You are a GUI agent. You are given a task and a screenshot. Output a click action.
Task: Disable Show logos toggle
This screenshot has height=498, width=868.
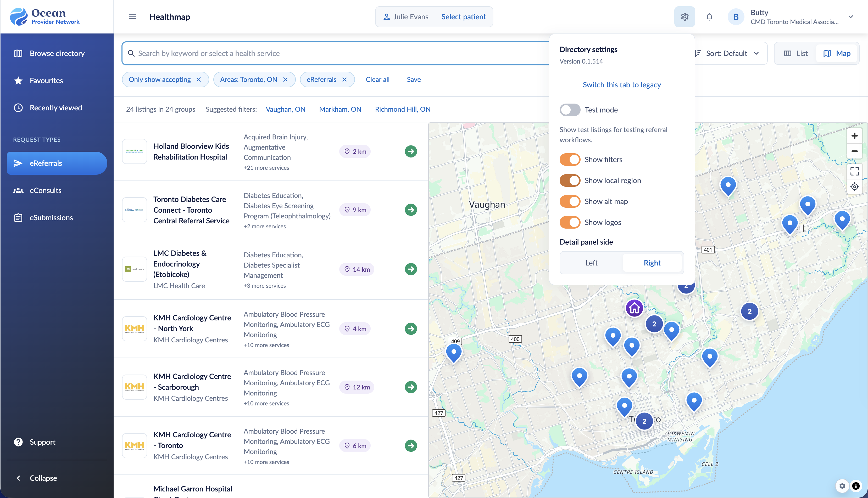coord(570,222)
